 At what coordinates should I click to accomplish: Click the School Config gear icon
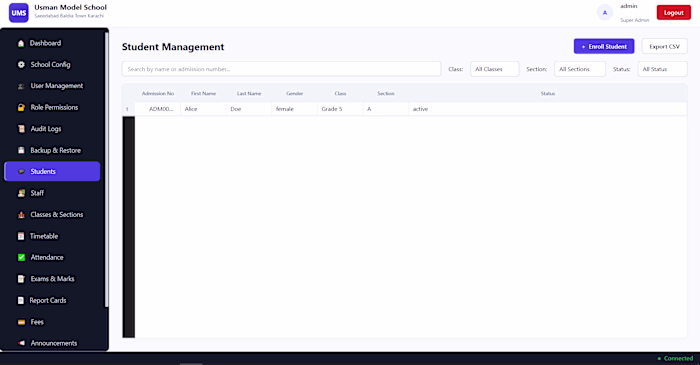pos(21,65)
